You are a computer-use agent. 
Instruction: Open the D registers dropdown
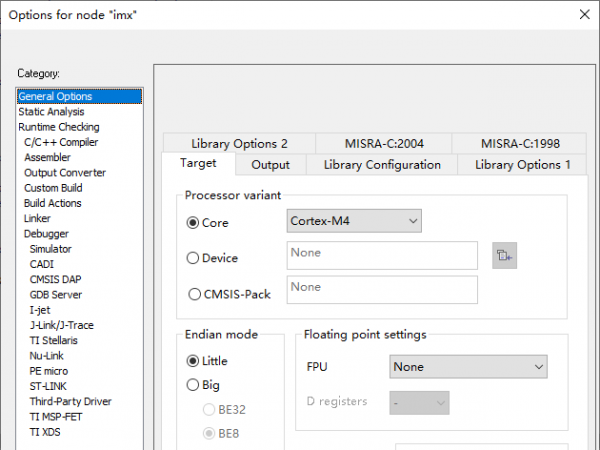(x=419, y=402)
